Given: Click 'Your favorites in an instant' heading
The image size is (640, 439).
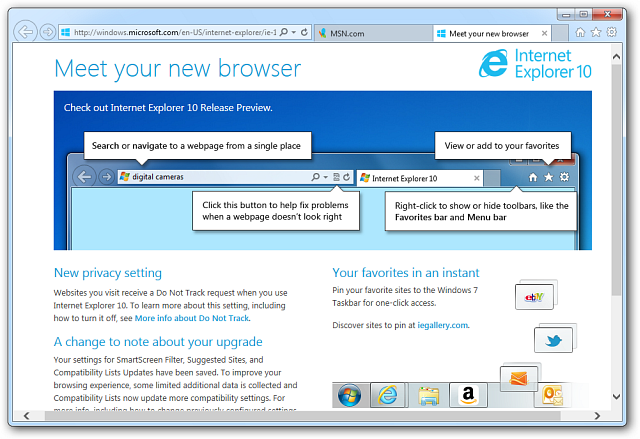Looking at the screenshot, I should [x=406, y=273].
